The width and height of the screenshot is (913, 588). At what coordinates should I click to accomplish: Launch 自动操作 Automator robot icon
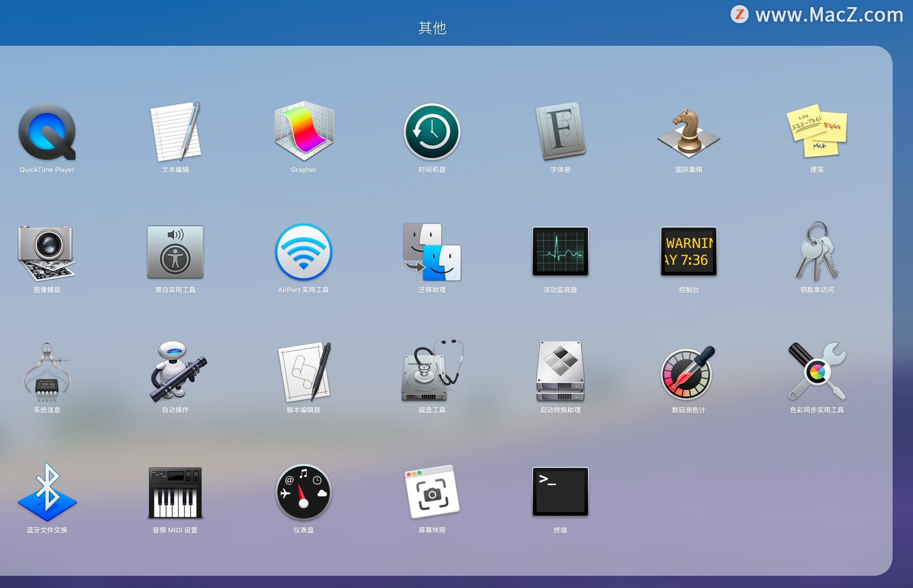click(178, 372)
